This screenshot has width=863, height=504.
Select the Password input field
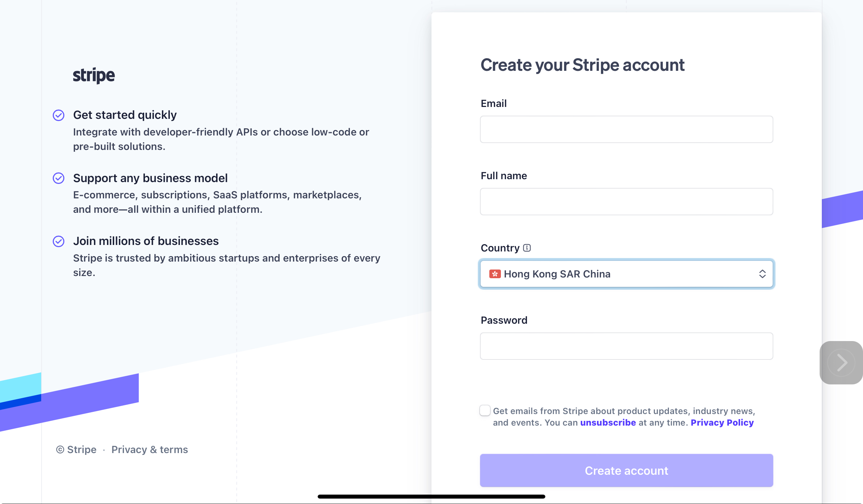coord(627,346)
